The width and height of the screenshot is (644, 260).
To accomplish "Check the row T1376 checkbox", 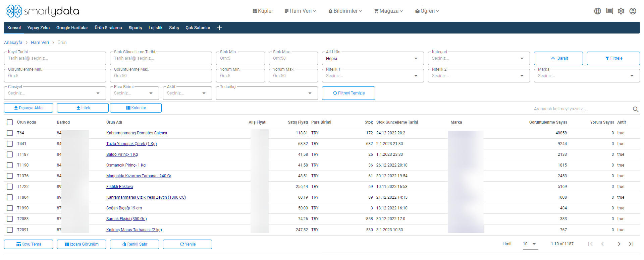I will (10, 176).
